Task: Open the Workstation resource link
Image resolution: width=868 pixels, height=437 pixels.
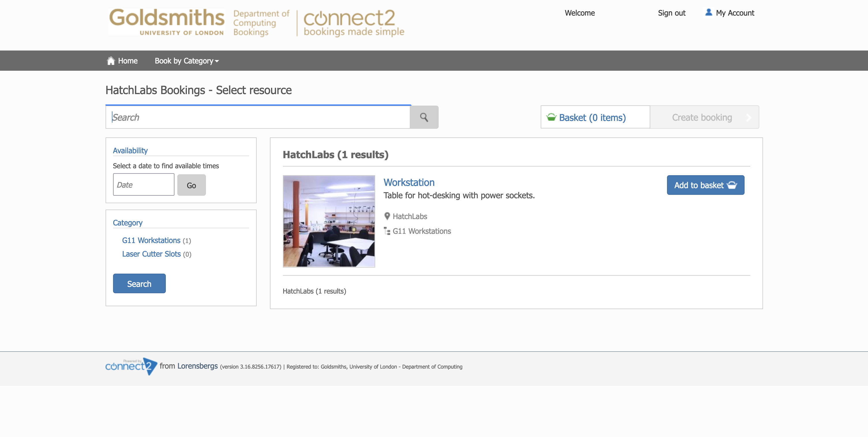Action: pos(409,182)
